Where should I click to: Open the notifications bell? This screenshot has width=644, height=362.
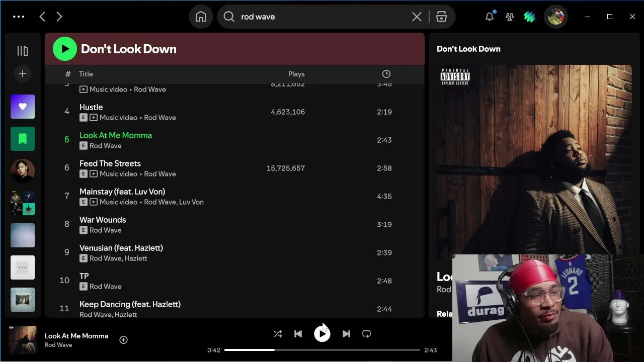490,17
